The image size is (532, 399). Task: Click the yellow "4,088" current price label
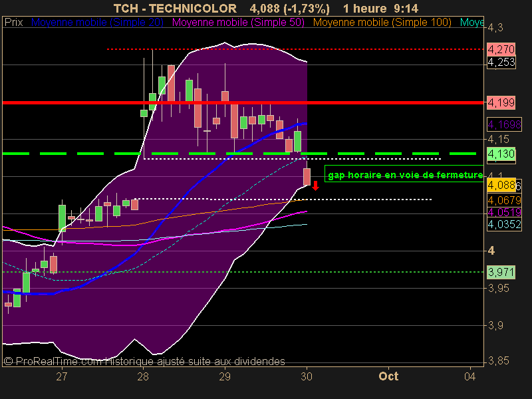[501, 186]
